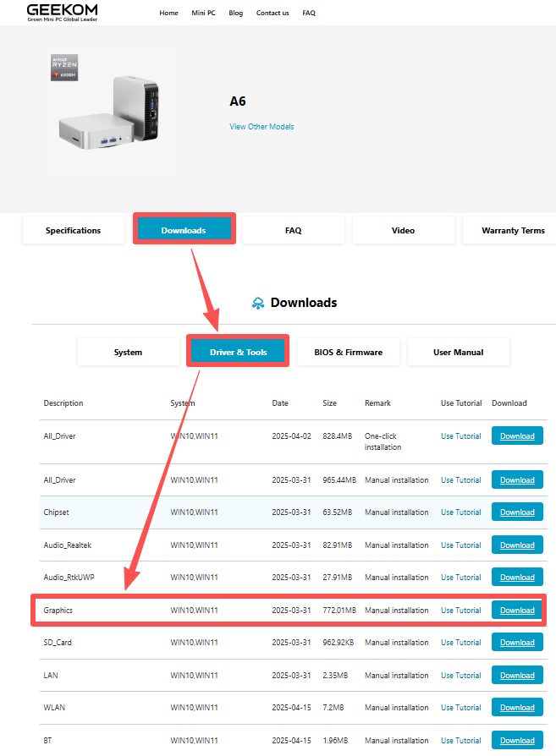The image size is (556, 756).
Task: Open Use Tutorial for Audio_Realtek
Action: [x=460, y=545]
